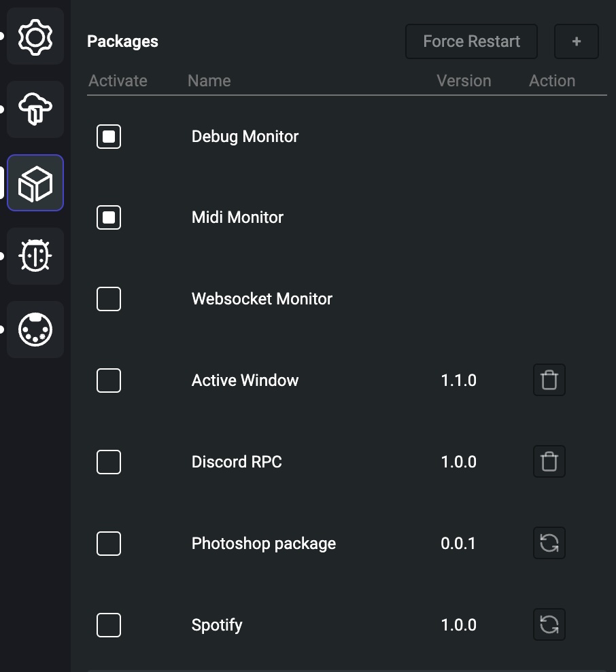Delete the Discord RPC package
The height and width of the screenshot is (672, 616).
pyautogui.click(x=549, y=461)
